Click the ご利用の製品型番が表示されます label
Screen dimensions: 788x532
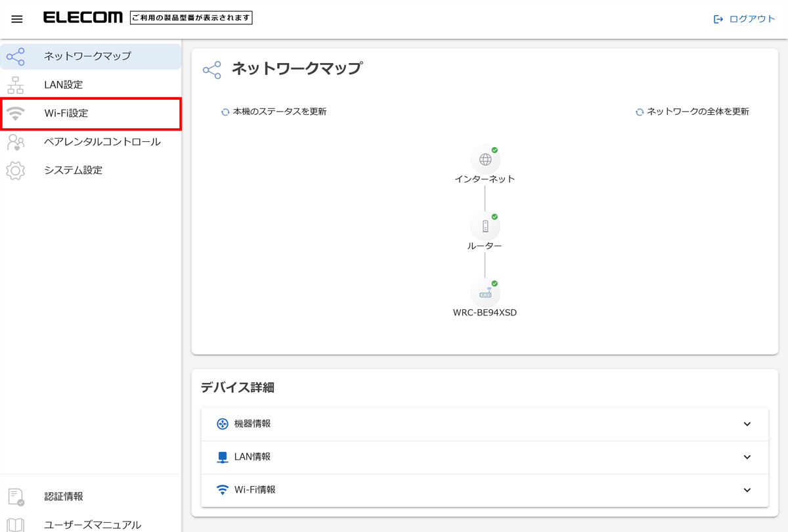[x=191, y=18]
